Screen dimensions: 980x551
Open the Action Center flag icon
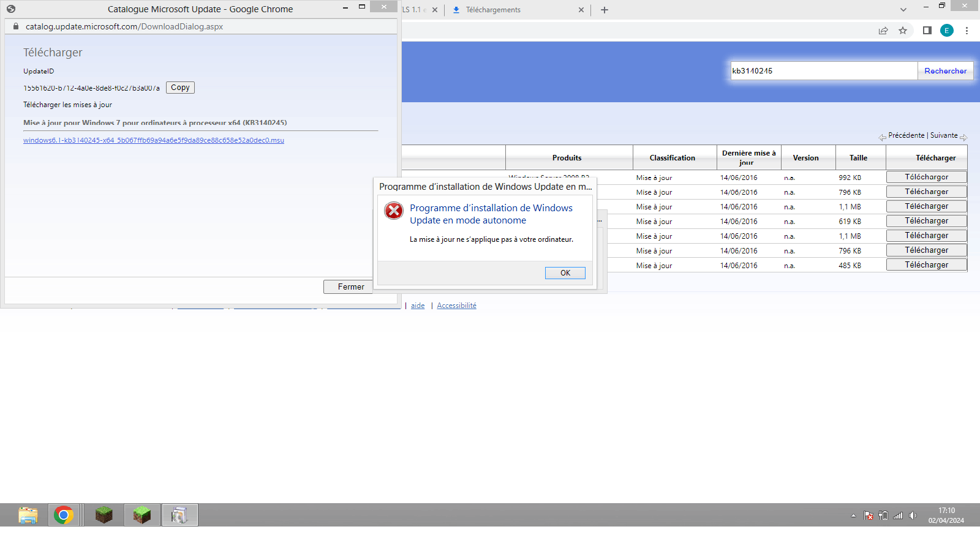pos(869,515)
